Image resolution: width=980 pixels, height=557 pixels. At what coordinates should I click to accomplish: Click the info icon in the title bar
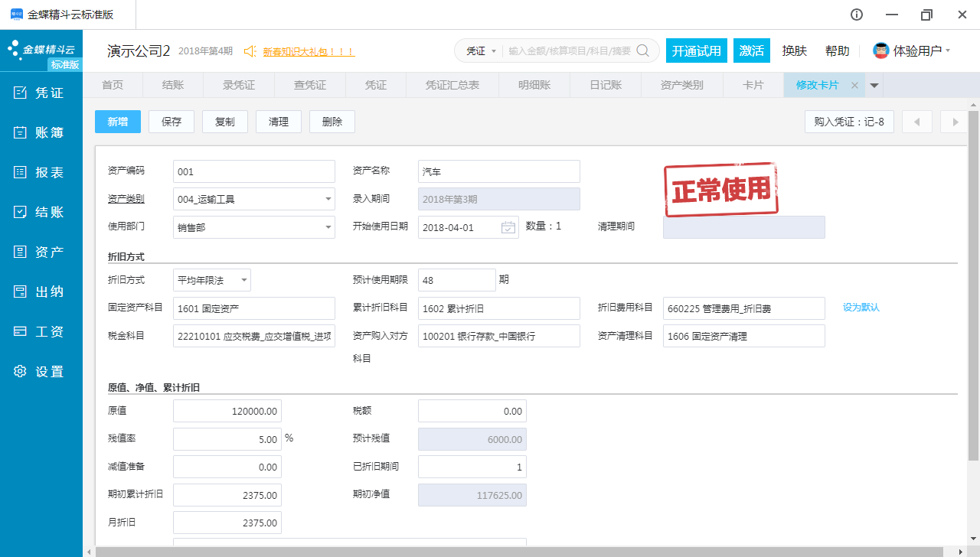tap(856, 14)
